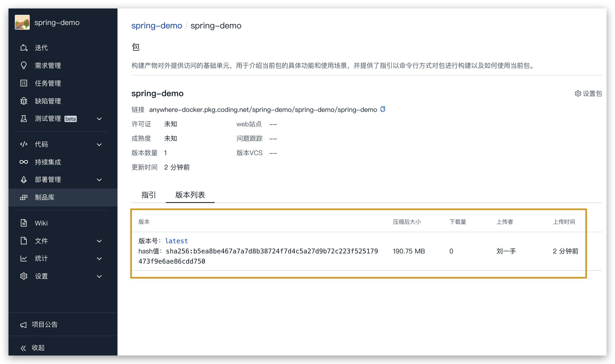Screen dimensions: 615x364
Task: Open the latest version link
Action: point(176,241)
